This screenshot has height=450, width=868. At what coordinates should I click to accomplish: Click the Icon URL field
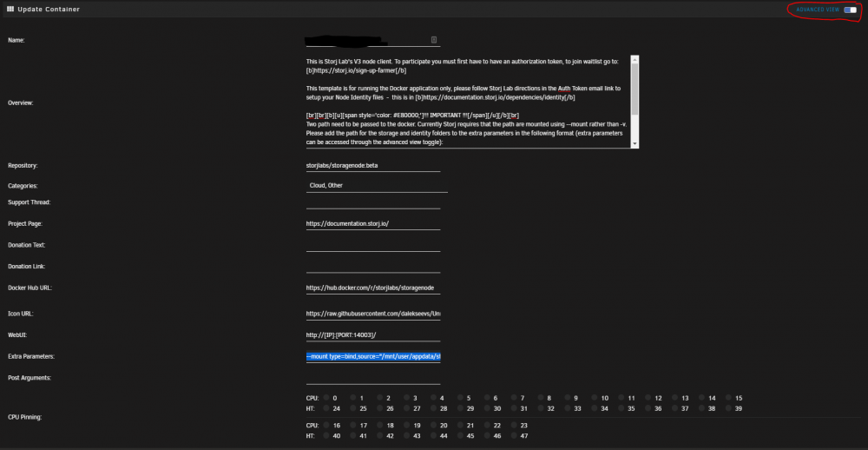[x=373, y=314]
